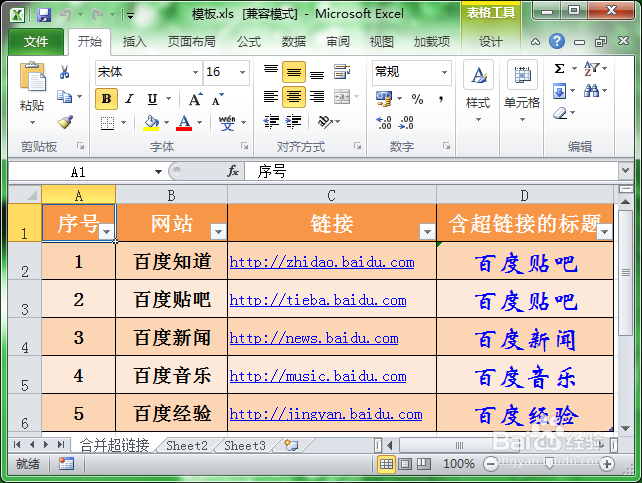Screen dimensions: 642x483
Task: Click the Sort and Filter icon
Action: (x=591, y=68)
